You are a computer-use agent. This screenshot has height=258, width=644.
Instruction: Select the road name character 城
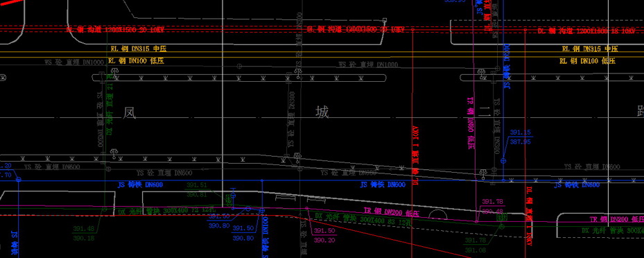coord(322,112)
